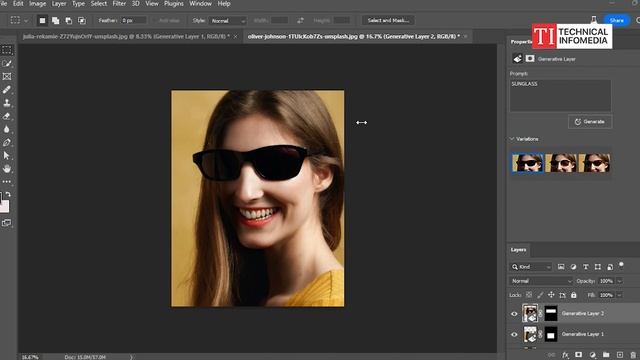Image resolution: width=640 pixels, height=360 pixels.
Task: Filter layers by smart objects icon
Action: pyautogui.click(x=610, y=267)
